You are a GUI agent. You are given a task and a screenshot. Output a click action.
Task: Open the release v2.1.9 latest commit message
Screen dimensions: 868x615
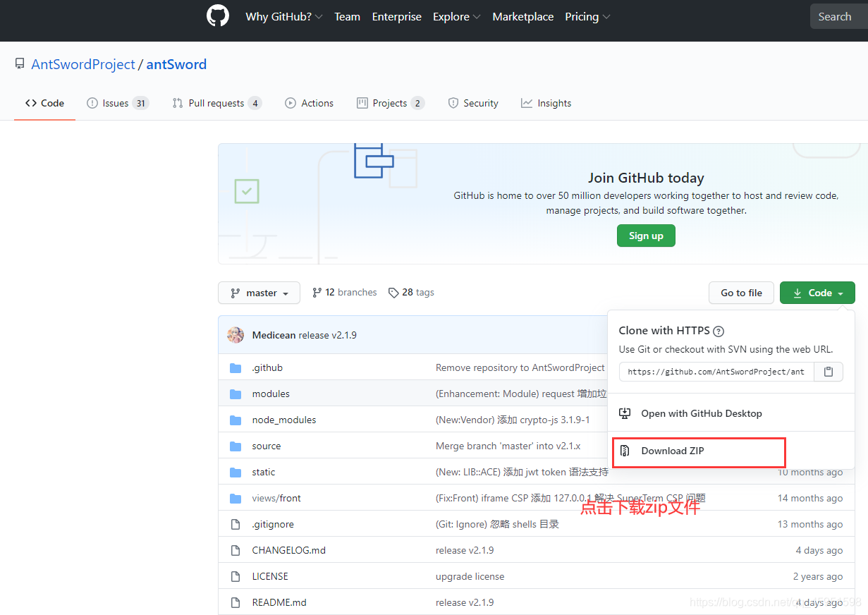coord(327,335)
